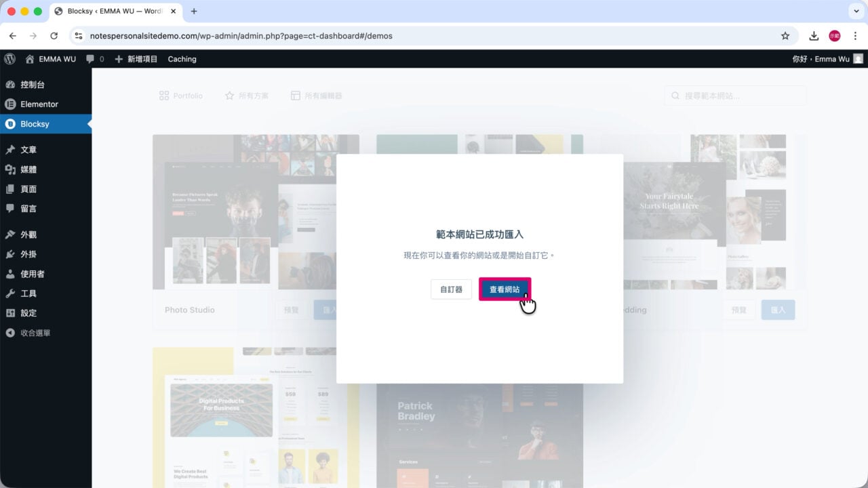Click the 工具 wrench icon
This screenshot has width=868, height=488.
pos(10,293)
